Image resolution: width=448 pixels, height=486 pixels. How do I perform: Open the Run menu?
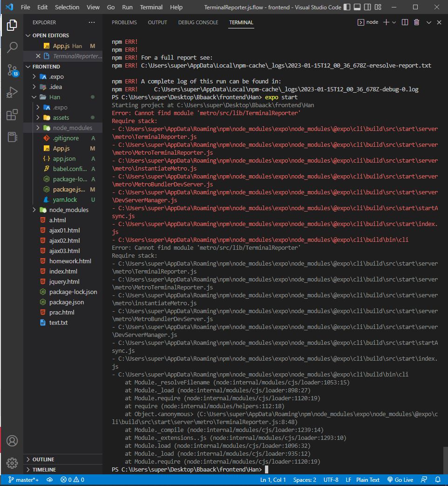click(127, 7)
